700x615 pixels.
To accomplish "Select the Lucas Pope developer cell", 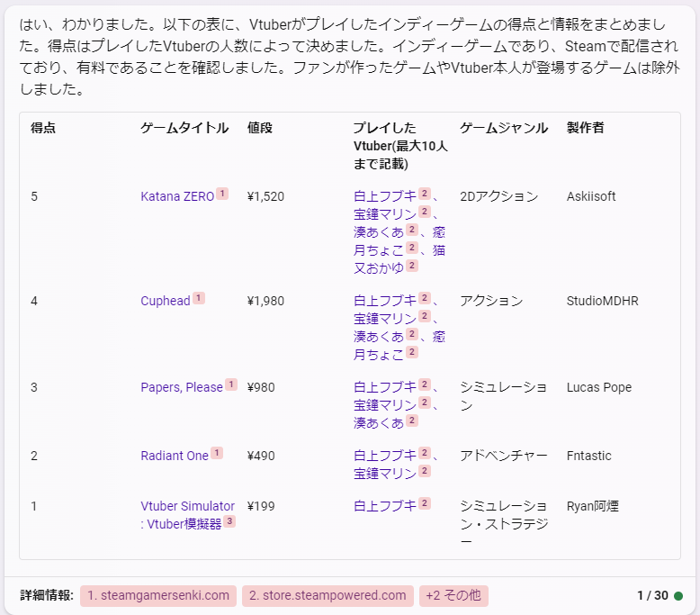I will [599, 387].
